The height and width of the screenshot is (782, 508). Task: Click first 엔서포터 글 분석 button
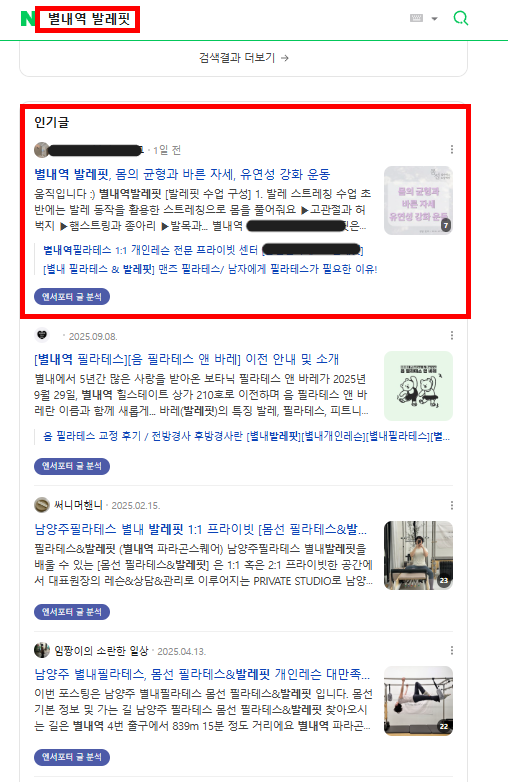(x=72, y=297)
